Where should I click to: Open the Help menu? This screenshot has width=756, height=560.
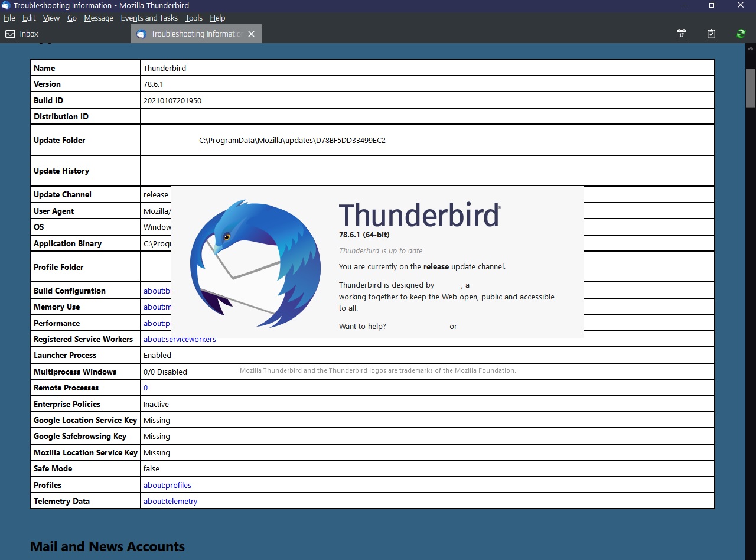coord(217,18)
